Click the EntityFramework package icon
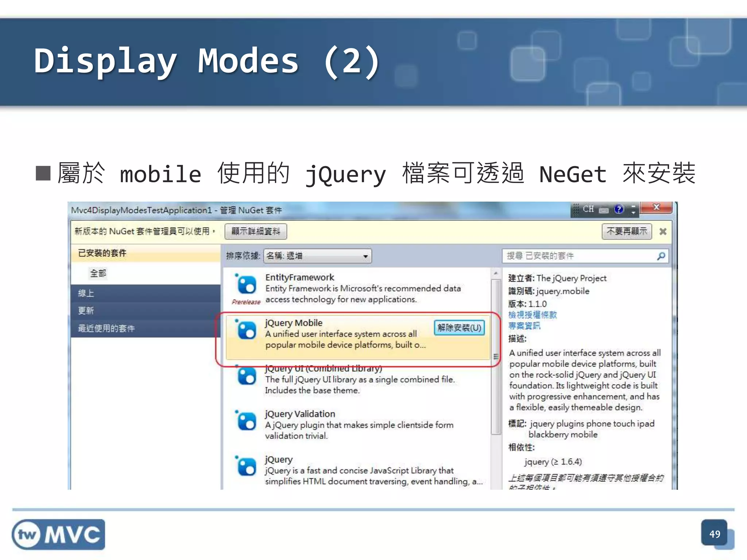The image size is (747, 560). coord(246,284)
